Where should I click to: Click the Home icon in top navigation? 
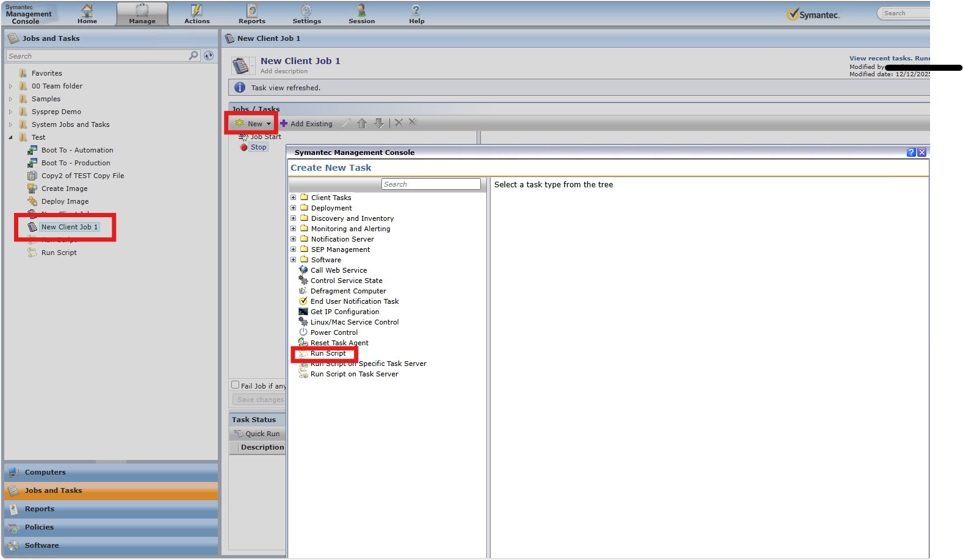(x=87, y=11)
